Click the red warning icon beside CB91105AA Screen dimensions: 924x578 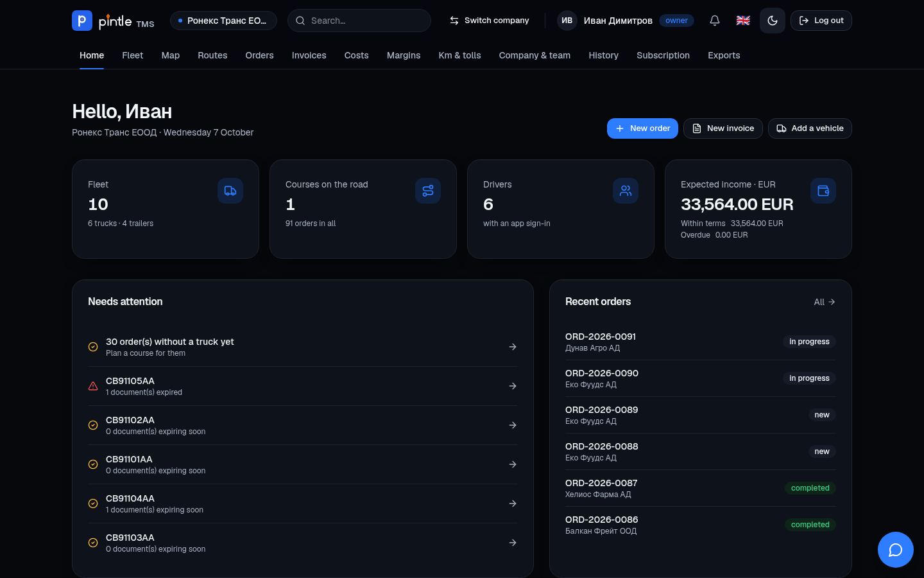93,386
